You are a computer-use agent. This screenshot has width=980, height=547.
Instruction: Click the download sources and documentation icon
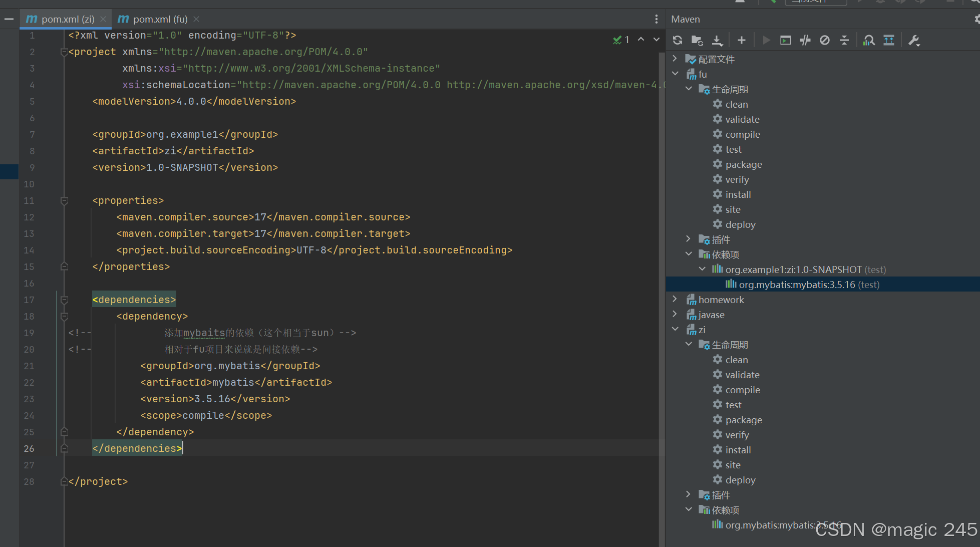[x=717, y=41]
